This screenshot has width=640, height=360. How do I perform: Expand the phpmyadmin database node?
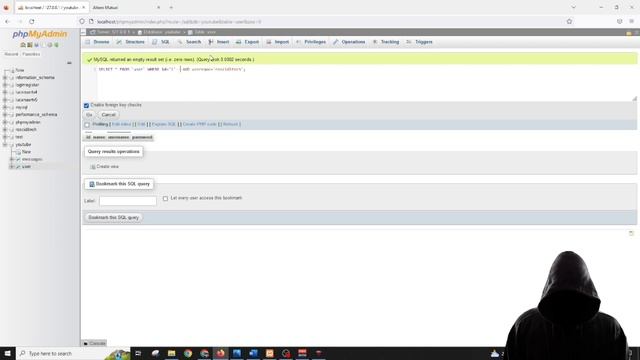click(5, 122)
